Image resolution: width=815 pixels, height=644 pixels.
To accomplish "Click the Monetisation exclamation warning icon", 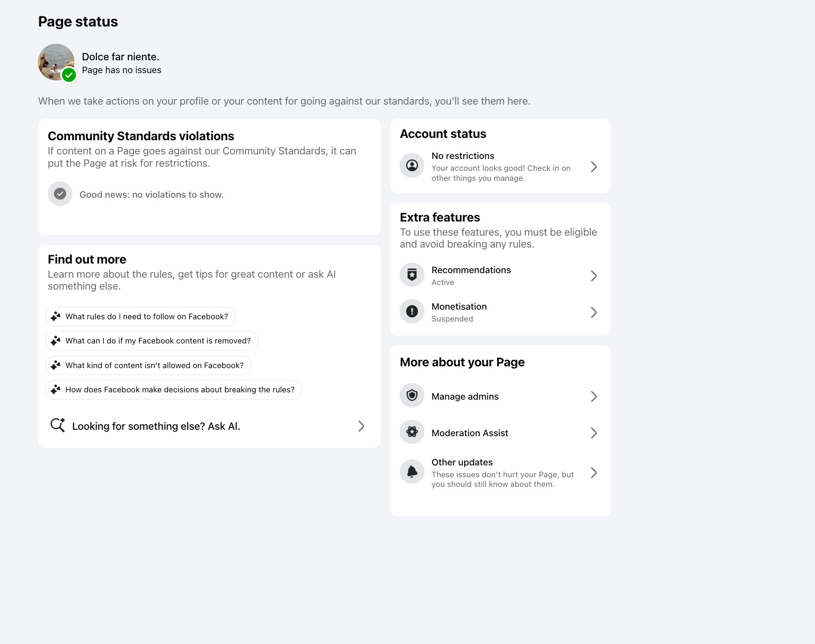I will tap(412, 311).
